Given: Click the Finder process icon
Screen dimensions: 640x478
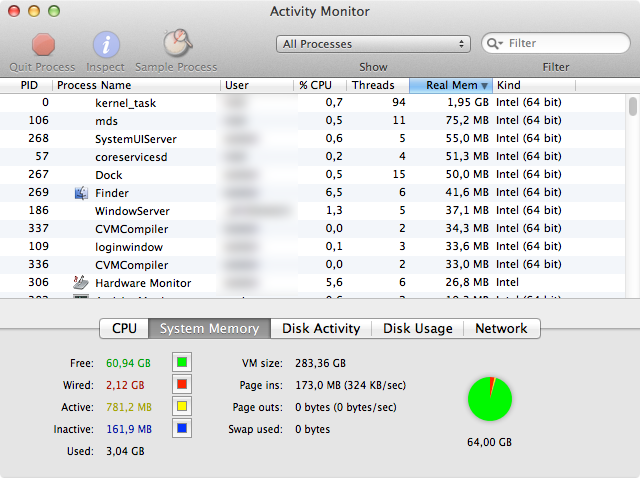Looking at the screenshot, I should tap(81, 193).
